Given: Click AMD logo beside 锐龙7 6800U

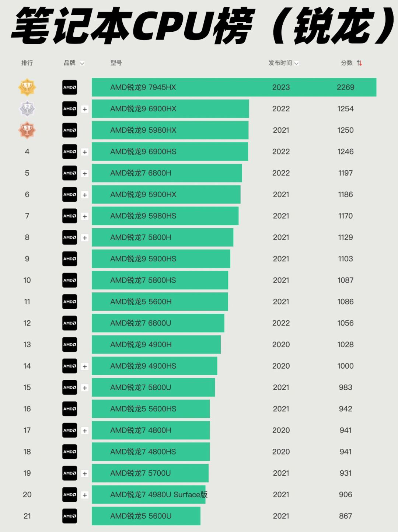Looking at the screenshot, I should pyautogui.click(x=70, y=323).
